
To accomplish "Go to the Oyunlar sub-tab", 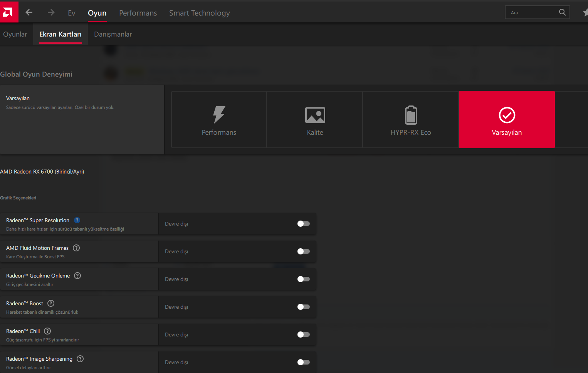I will coord(15,34).
